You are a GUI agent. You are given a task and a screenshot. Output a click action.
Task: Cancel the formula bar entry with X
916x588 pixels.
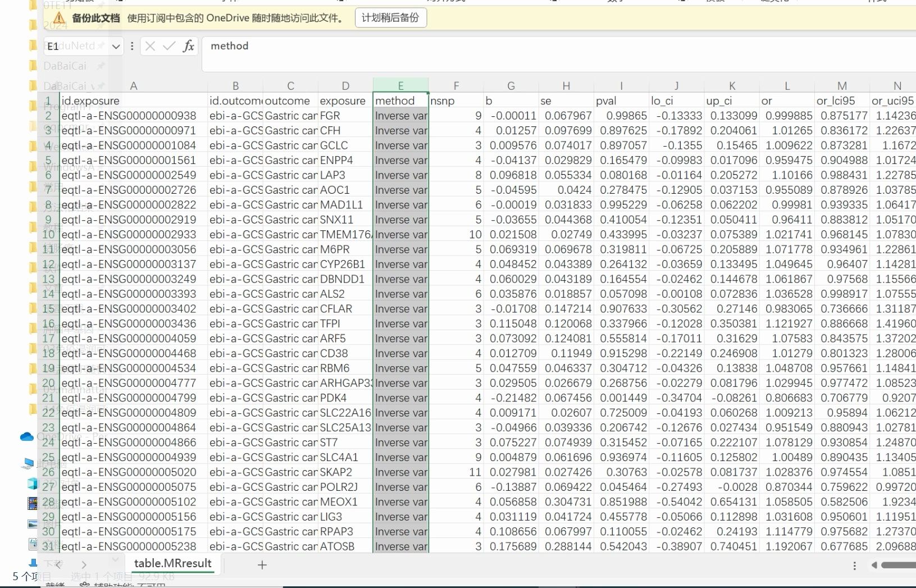[150, 46]
